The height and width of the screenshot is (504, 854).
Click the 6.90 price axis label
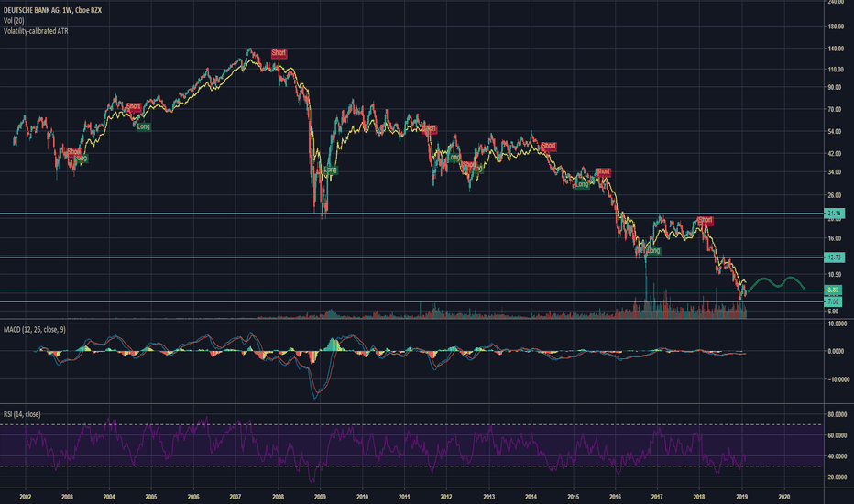833,312
